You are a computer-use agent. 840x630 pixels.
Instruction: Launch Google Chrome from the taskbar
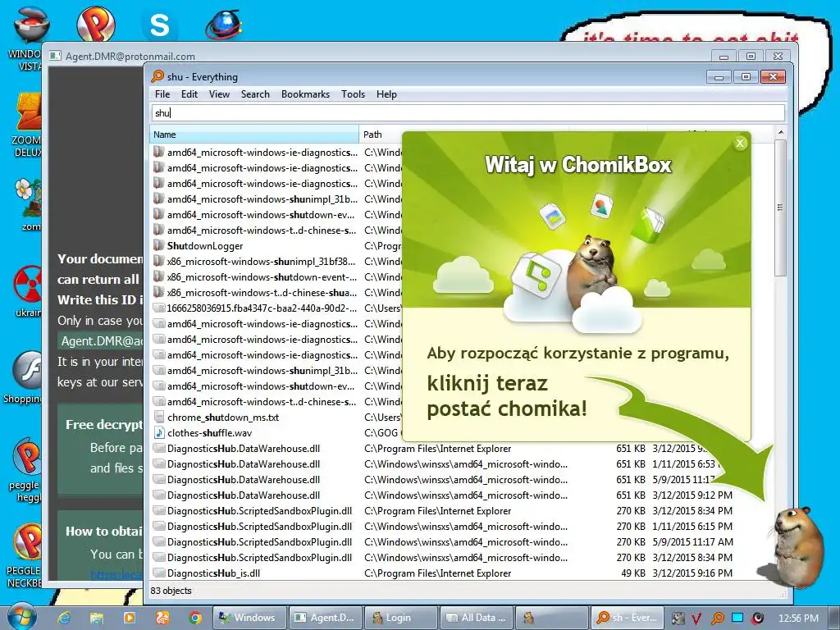pyautogui.click(x=195, y=618)
